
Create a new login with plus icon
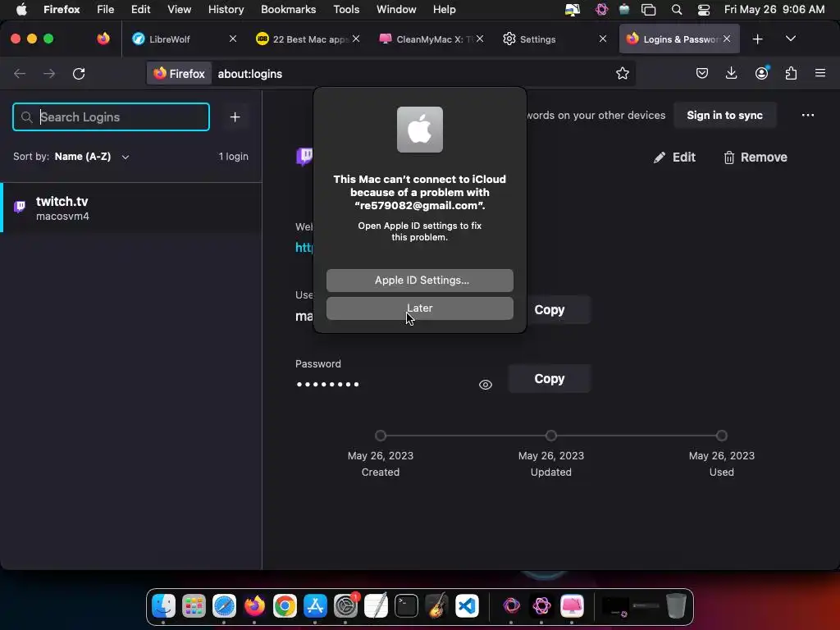click(235, 116)
